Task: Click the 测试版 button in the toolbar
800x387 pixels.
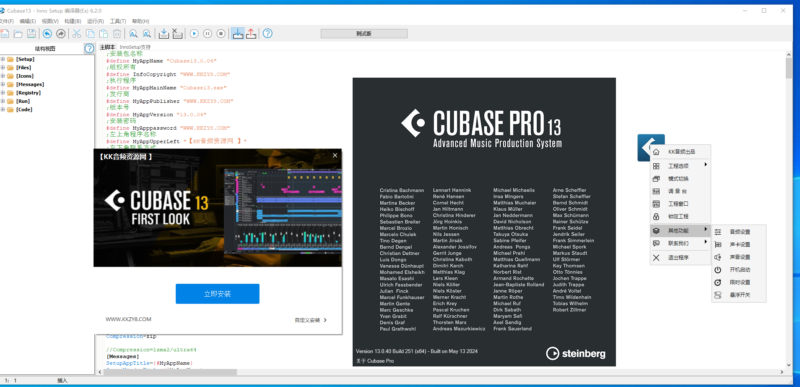Action: click(364, 33)
